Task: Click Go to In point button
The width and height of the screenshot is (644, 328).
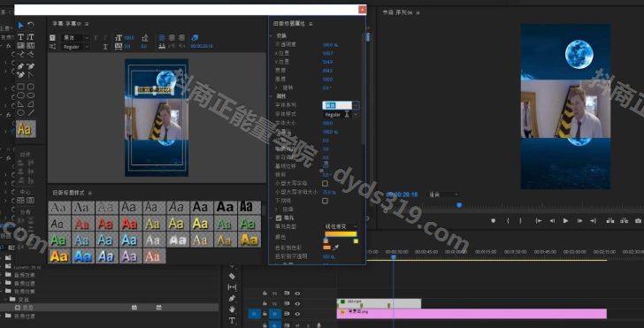Action: pyautogui.click(x=538, y=221)
